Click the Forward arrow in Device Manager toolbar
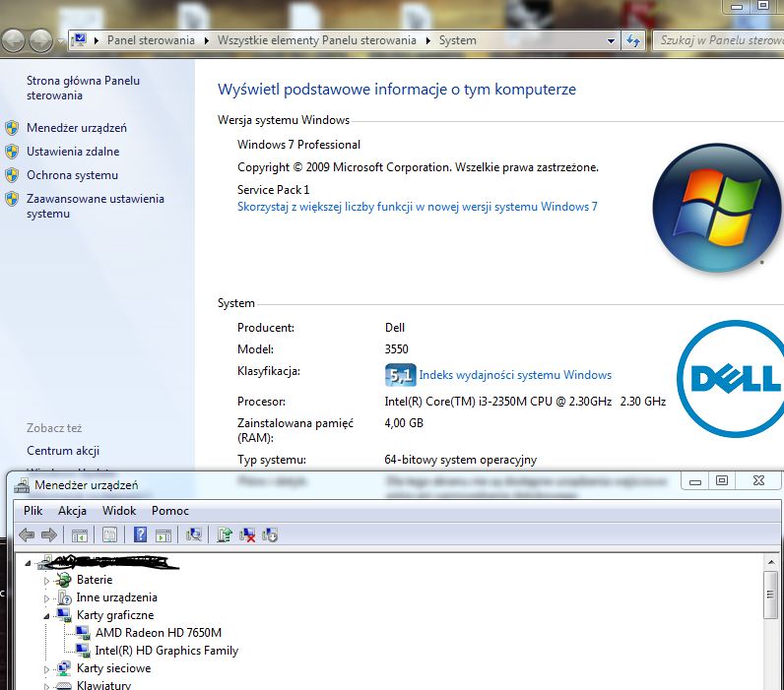 coord(49,535)
